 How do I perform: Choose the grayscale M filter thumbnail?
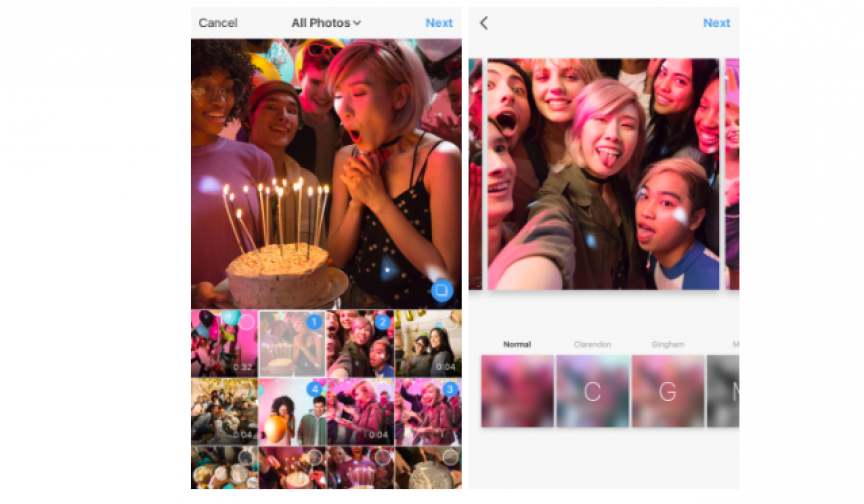tap(724, 391)
